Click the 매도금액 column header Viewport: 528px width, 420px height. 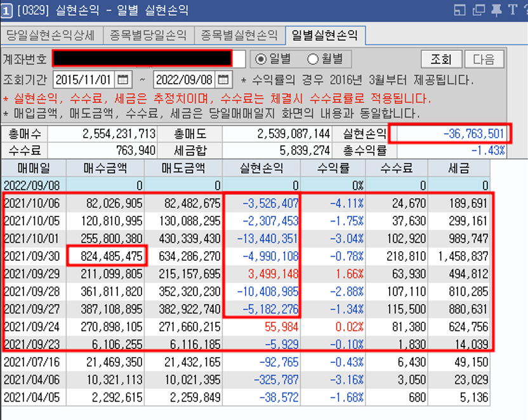pos(183,167)
